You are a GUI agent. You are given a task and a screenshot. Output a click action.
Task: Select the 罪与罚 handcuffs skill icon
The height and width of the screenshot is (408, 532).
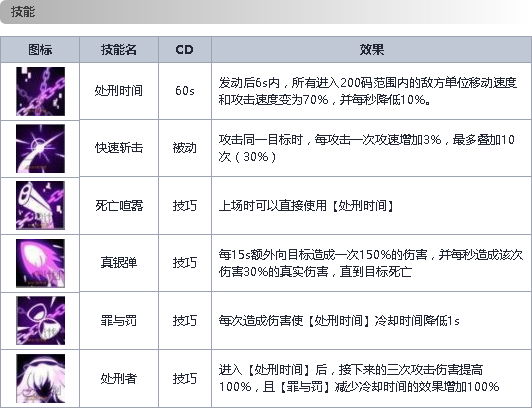(x=40, y=320)
